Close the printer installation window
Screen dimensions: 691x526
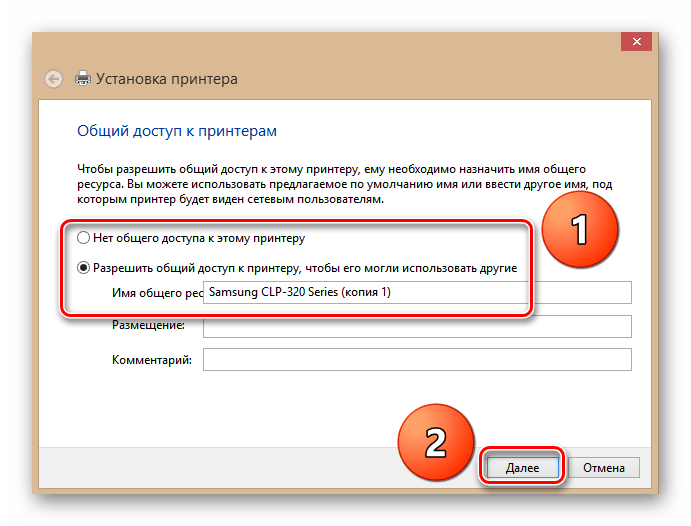point(636,41)
